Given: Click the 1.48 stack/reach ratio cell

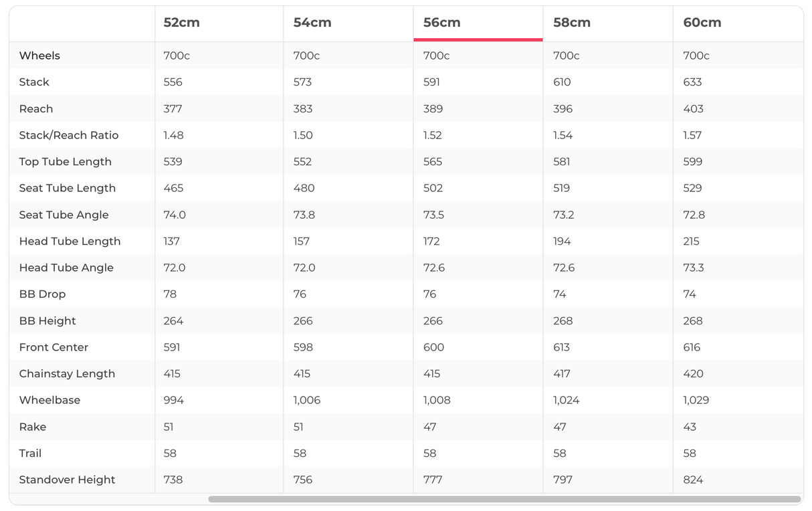Looking at the screenshot, I should pos(173,135).
